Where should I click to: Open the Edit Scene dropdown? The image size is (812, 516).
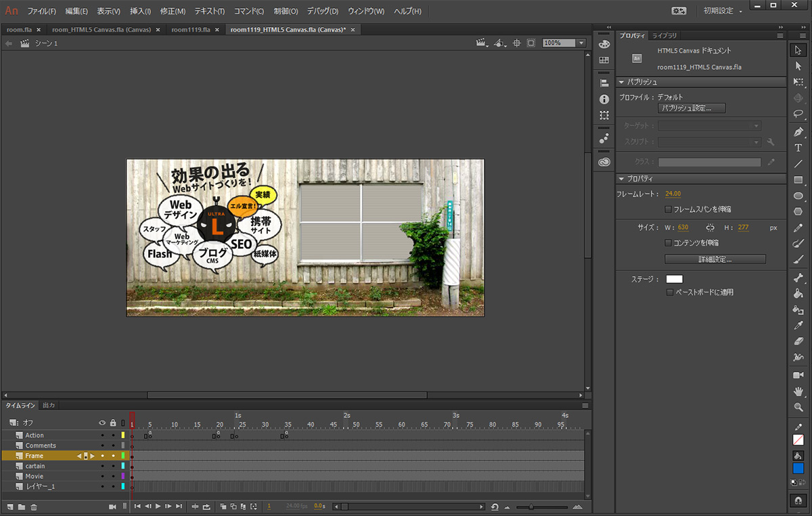pos(482,43)
